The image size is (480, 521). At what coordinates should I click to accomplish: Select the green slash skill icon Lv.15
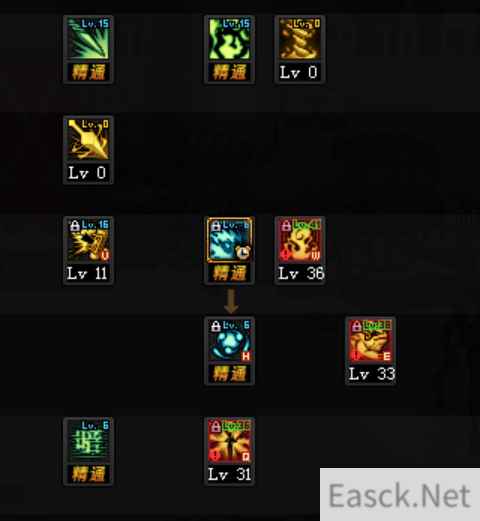click(88, 39)
